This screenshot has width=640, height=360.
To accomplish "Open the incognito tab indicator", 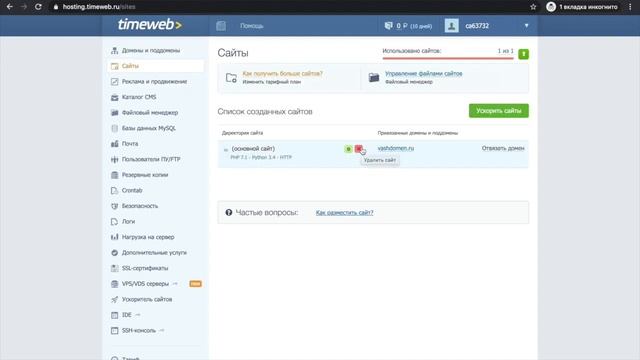I will pos(582,7).
